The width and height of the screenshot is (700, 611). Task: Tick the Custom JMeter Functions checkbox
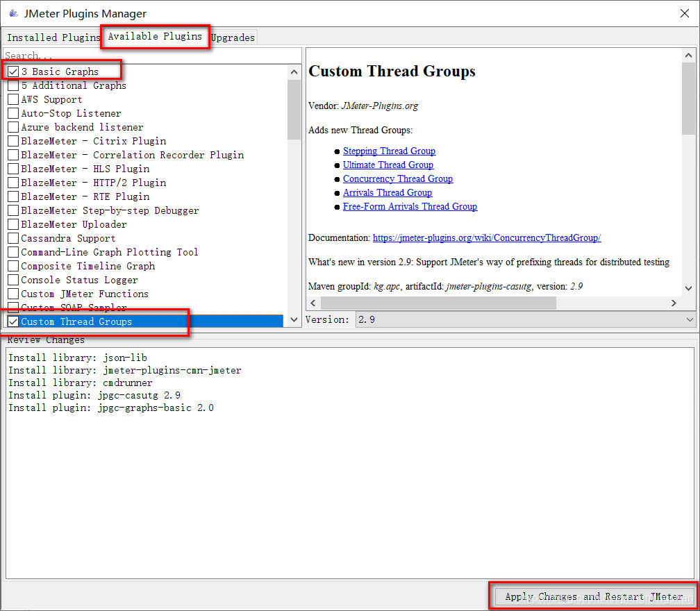coord(13,294)
